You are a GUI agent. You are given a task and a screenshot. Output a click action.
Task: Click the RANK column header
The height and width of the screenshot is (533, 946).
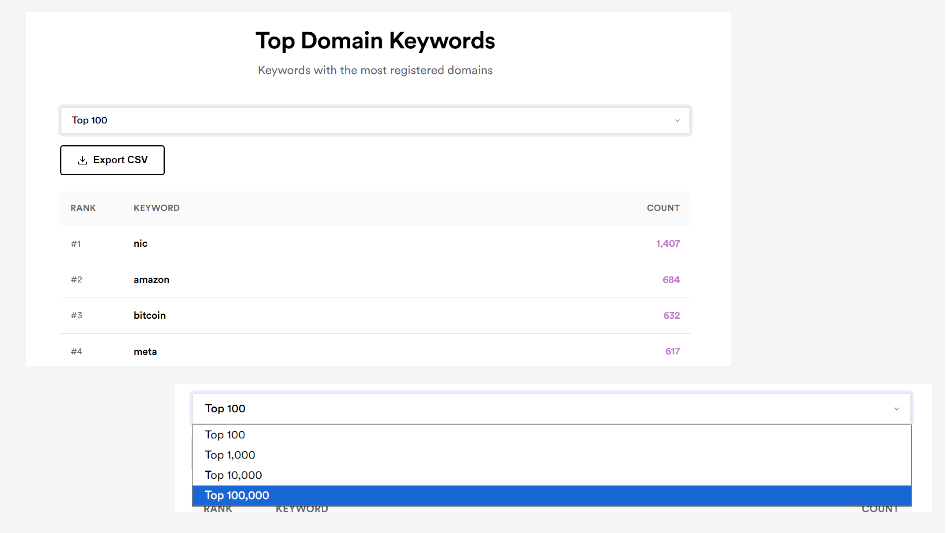tap(83, 208)
